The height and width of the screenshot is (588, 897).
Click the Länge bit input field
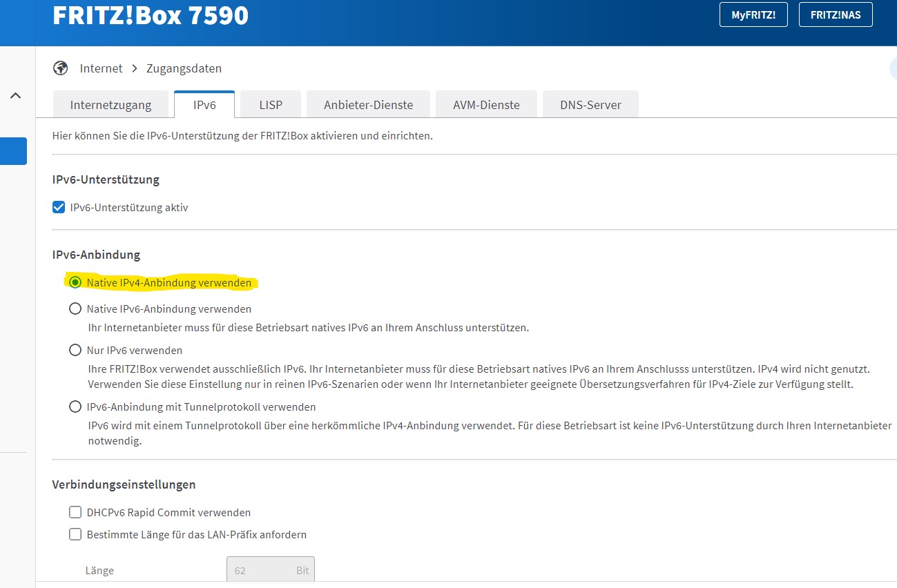(x=271, y=571)
